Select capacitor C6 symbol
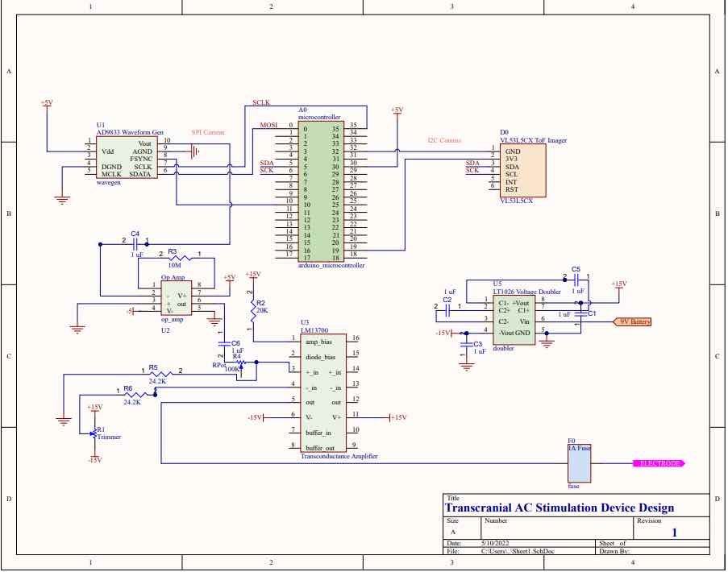The width and height of the screenshot is (728, 572). pos(225,344)
